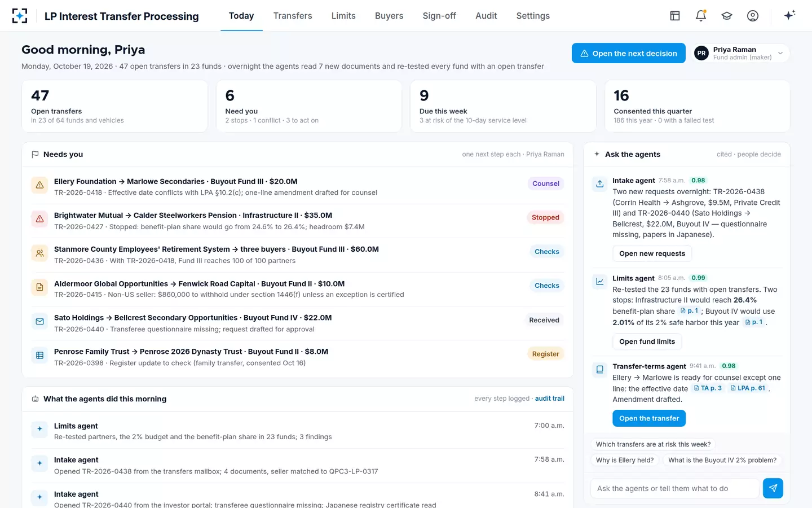Click the register table icon on Penrose row
The image size is (812, 508).
click(x=39, y=356)
